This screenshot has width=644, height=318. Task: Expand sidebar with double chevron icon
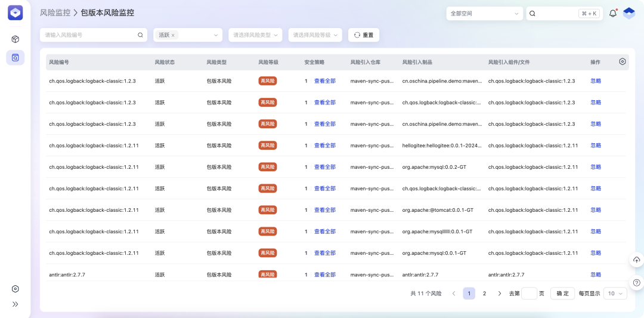point(16,304)
